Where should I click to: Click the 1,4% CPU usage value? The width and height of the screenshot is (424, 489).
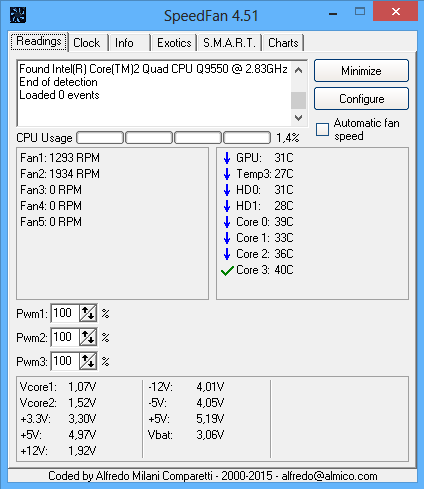[288, 138]
